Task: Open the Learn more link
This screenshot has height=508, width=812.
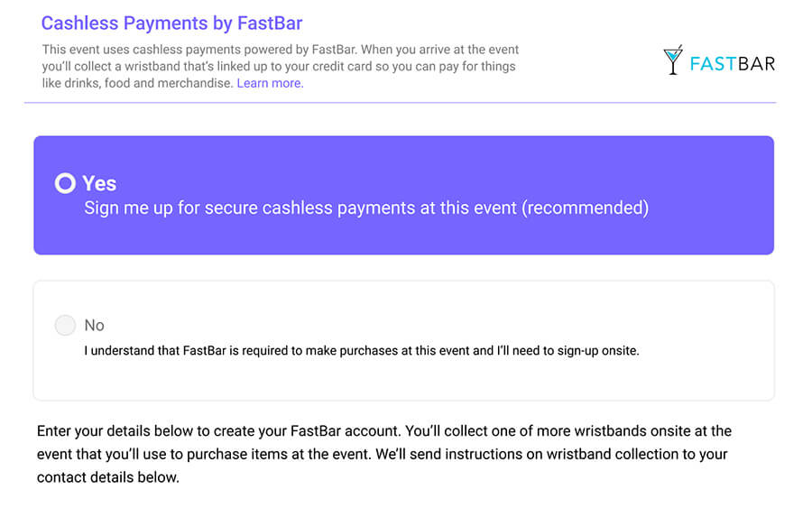Action: (x=270, y=83)
